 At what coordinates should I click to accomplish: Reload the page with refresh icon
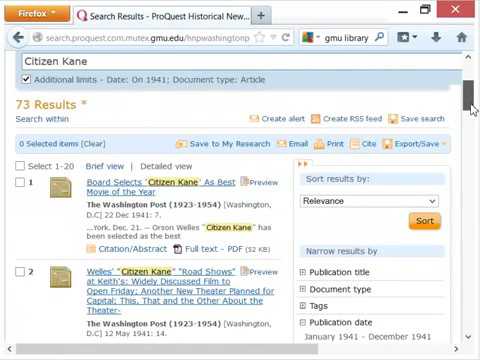pos(285,37)
